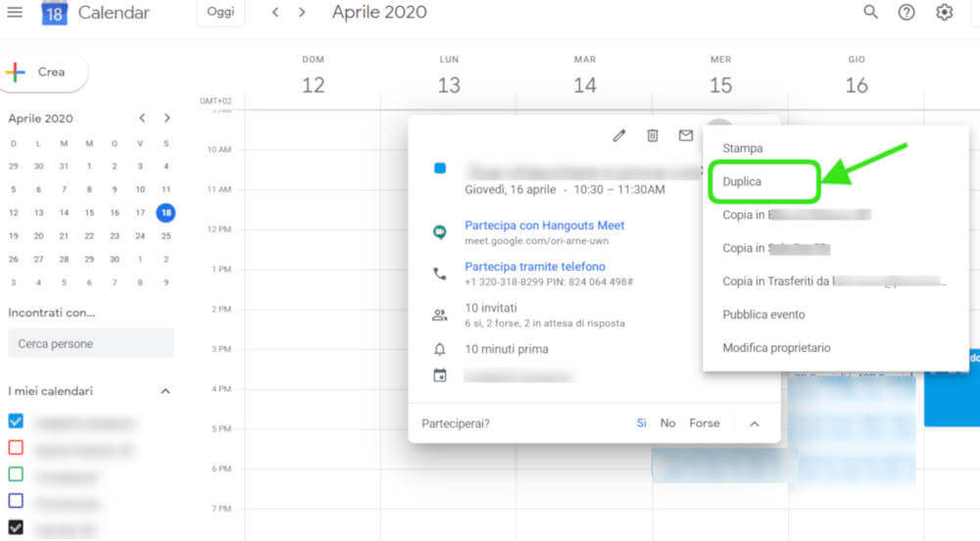This screenshot has height=541, width=980.
Task: Uncheck the blue calendar checkbox
Action: pos(16,421)
